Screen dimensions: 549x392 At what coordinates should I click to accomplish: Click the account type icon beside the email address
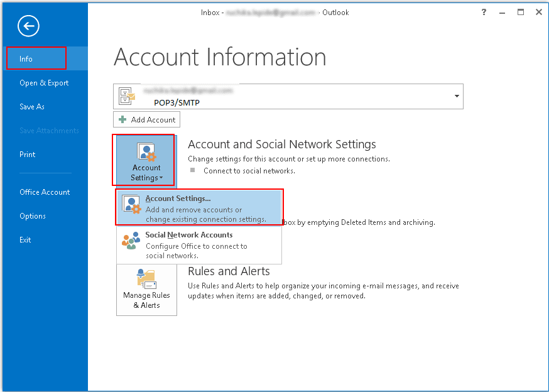(126, 95)
